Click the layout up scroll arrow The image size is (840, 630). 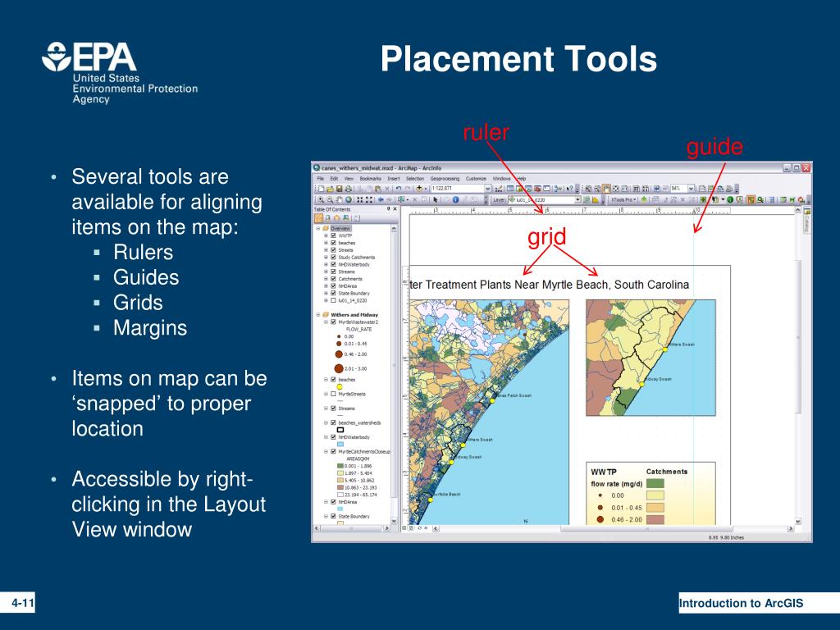(x=797, y=209)
